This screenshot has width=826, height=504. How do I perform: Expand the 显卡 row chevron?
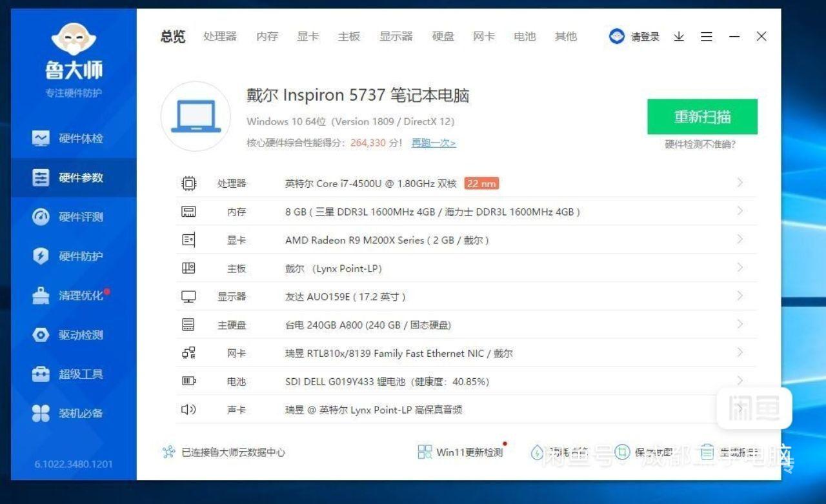coord(740,239)
